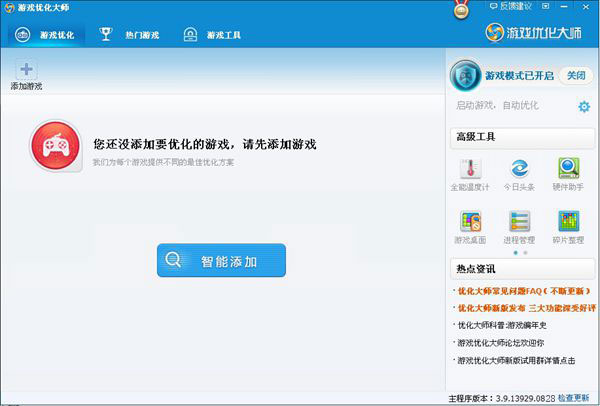
Task: Open game mode settings gear icon
Action: [x=584, y=106]
